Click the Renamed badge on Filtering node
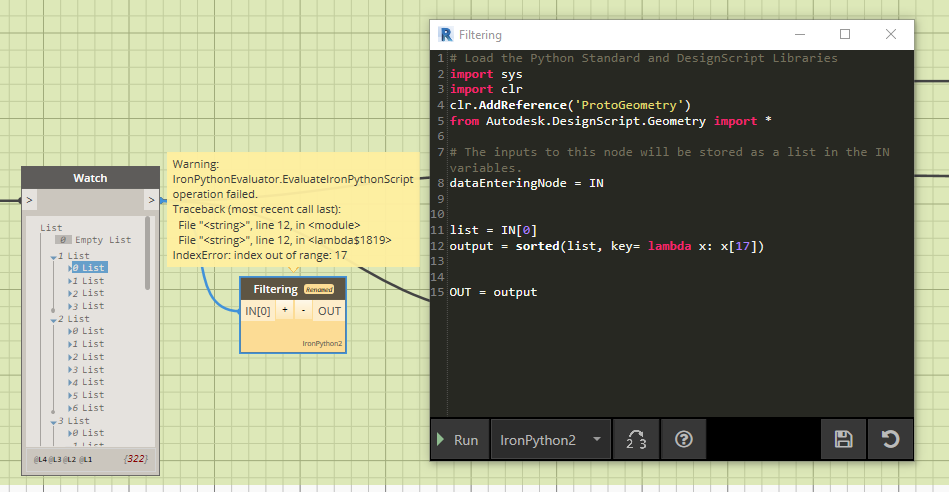The image size is (949, 492). [x=319, y=289]
